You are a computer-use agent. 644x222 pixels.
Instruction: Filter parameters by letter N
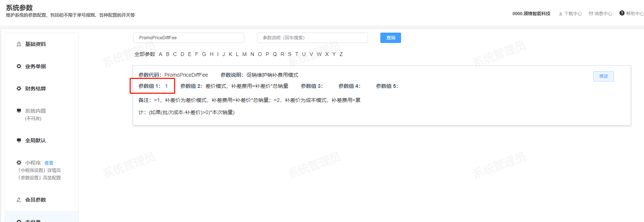coord(252,54)
